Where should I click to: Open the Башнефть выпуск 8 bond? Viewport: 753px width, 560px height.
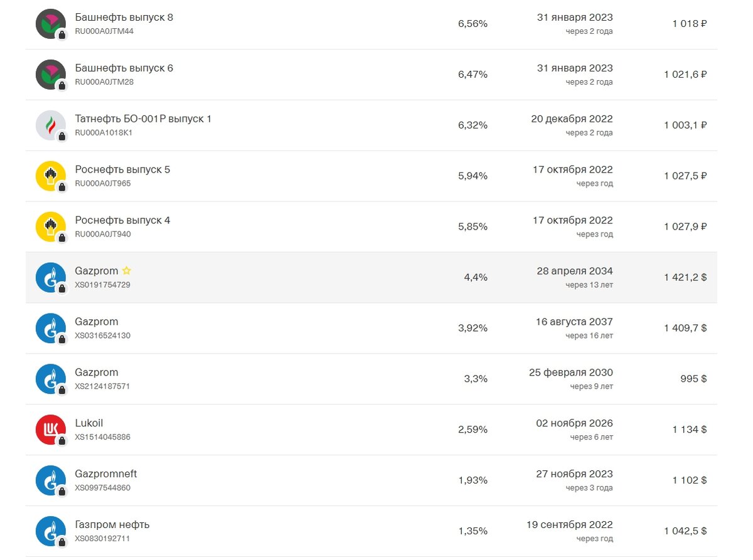tap(371, 24)
